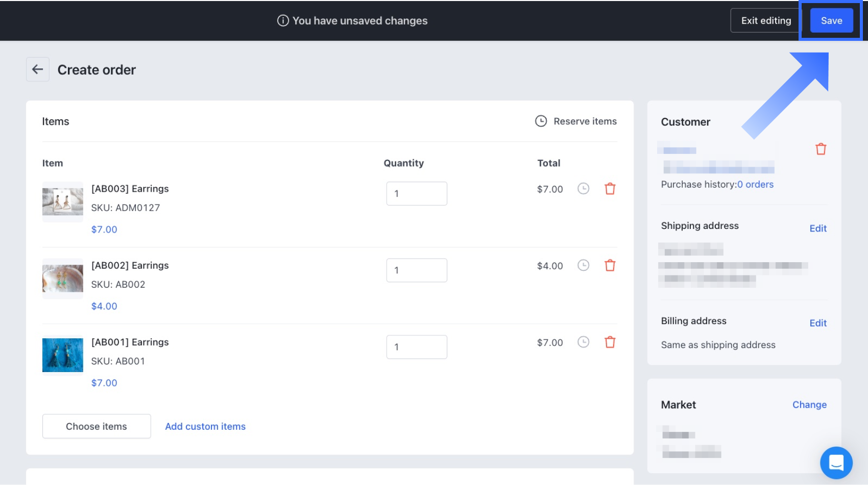868x485 pixels.
Task: Click Add custom items link
Action: (x=205, y=426)
